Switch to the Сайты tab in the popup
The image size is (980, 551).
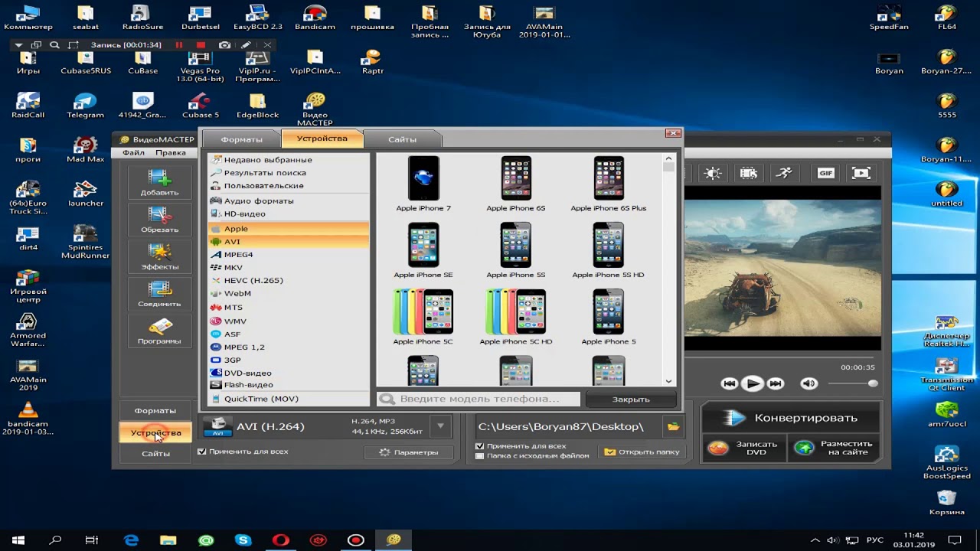pyautogui.click(x=402, y=139)
